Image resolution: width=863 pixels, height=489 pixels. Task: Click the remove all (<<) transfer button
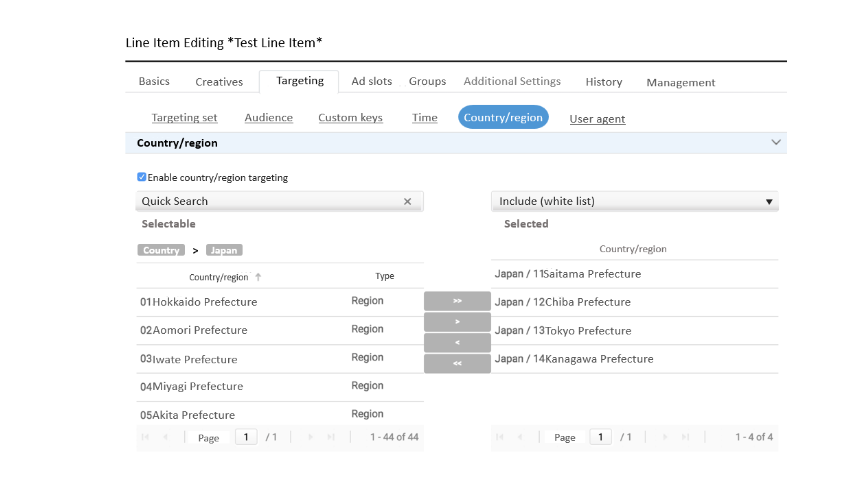[x=457, y=364]
